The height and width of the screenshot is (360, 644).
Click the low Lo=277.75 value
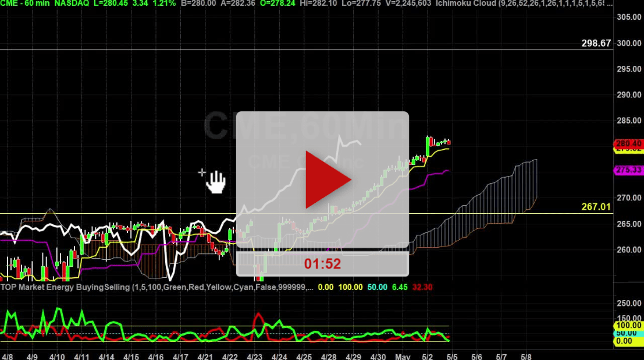coord(360,3)
